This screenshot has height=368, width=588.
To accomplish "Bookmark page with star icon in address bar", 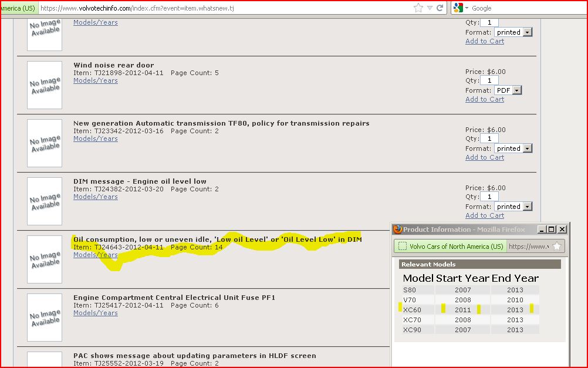I will (418, 8).
